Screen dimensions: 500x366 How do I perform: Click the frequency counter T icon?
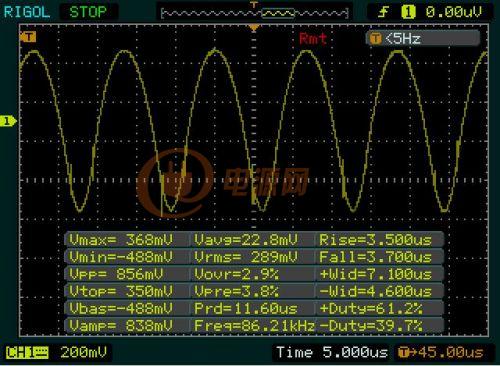click(376, 39)
